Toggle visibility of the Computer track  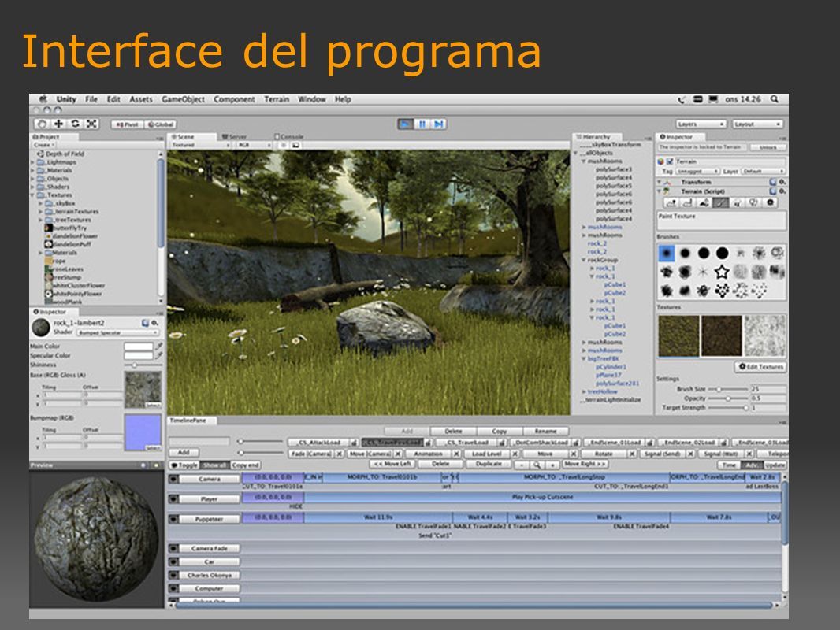point(173,588)
